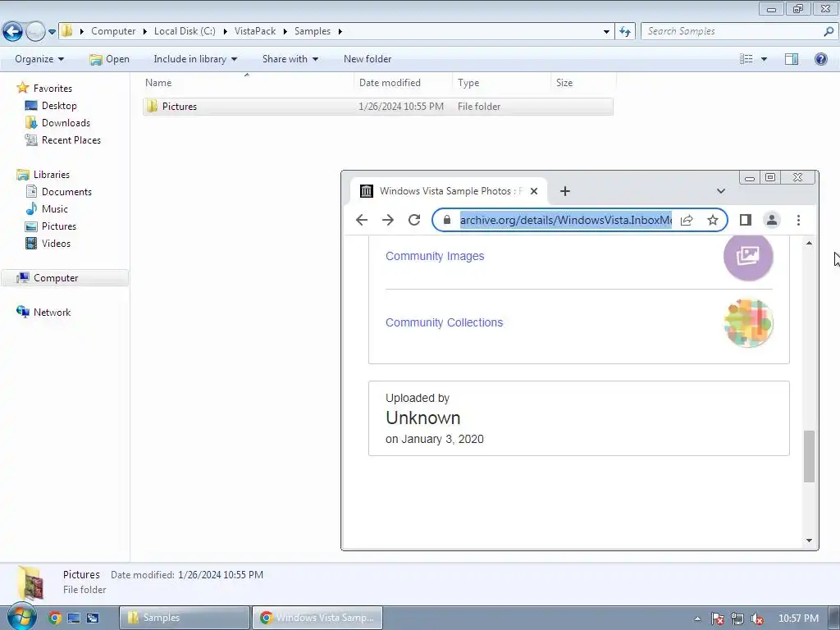This screenshot has height=630, width=840.
Task: Select the Computer breadcrumb in address bar
Action: [113, 32]
